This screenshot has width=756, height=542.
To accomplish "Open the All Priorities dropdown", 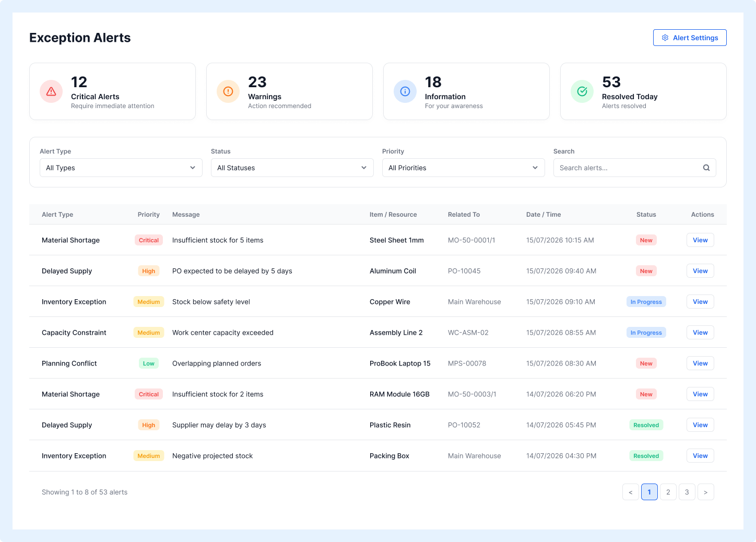I will 464,168.
